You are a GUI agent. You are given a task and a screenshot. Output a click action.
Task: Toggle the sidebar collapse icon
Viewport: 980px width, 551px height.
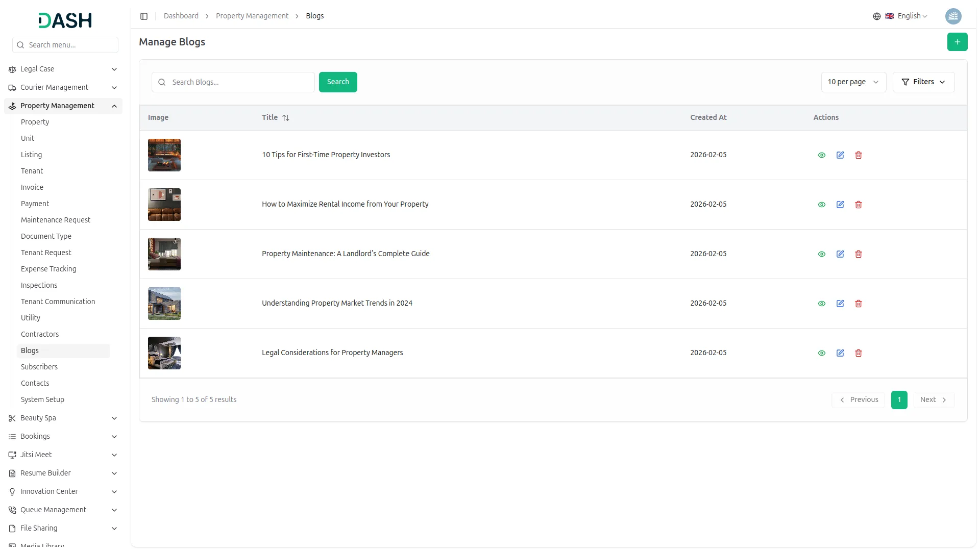(x=144, y=16)
